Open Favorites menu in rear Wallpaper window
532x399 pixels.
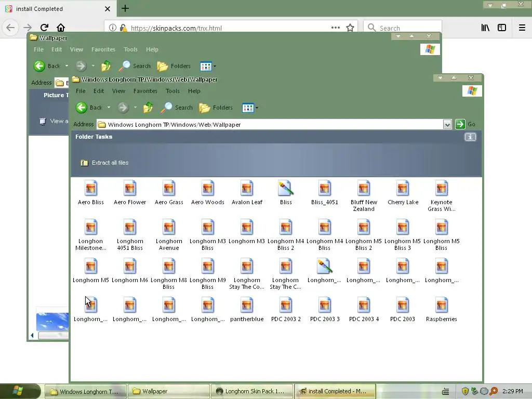pos(103,49)
